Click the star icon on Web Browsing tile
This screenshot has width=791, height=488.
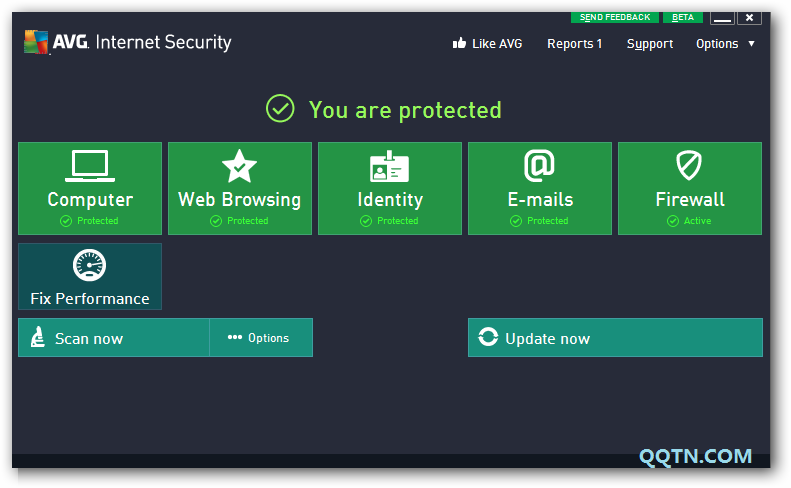tap(240, 166)
